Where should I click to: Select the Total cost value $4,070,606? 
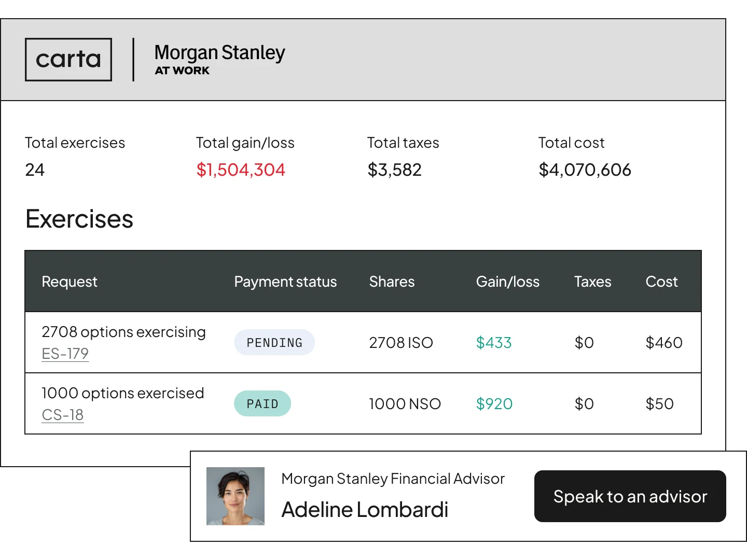[x=585, y=170]
